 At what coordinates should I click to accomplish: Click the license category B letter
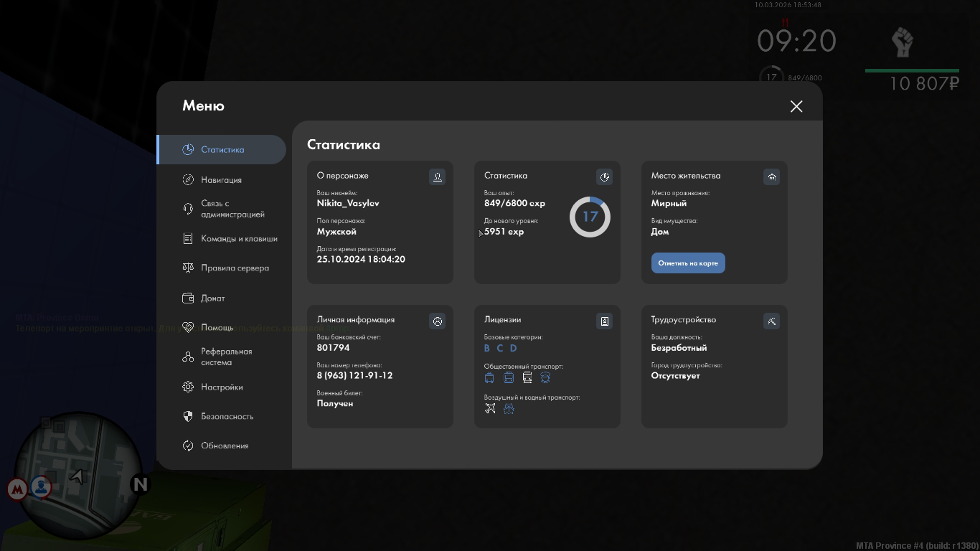[487, 349]
